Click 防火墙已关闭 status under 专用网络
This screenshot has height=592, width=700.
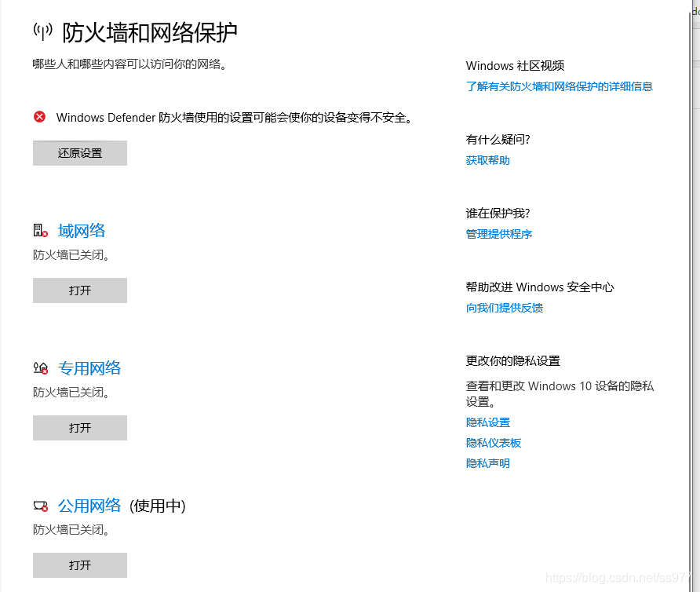tap(71, 393)
